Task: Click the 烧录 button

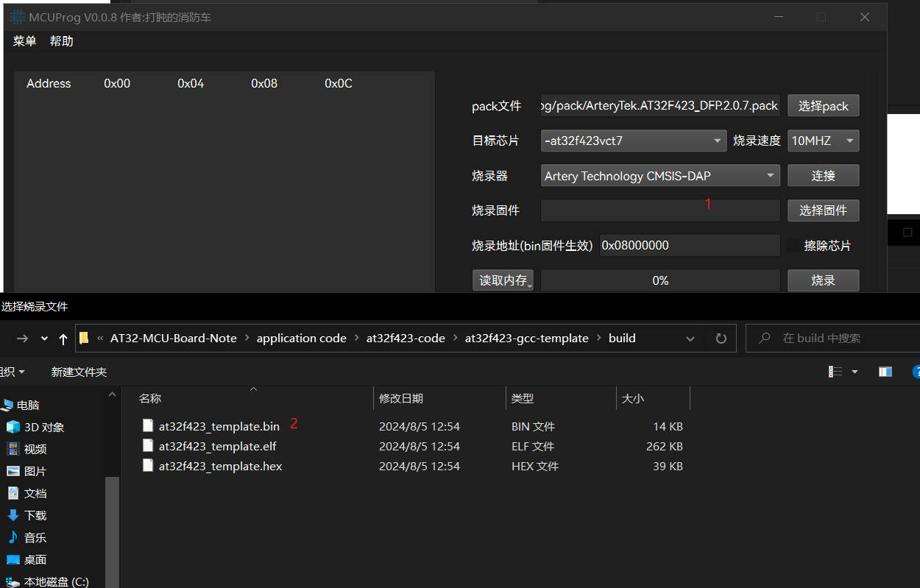Action: click(x=823, y=280)
